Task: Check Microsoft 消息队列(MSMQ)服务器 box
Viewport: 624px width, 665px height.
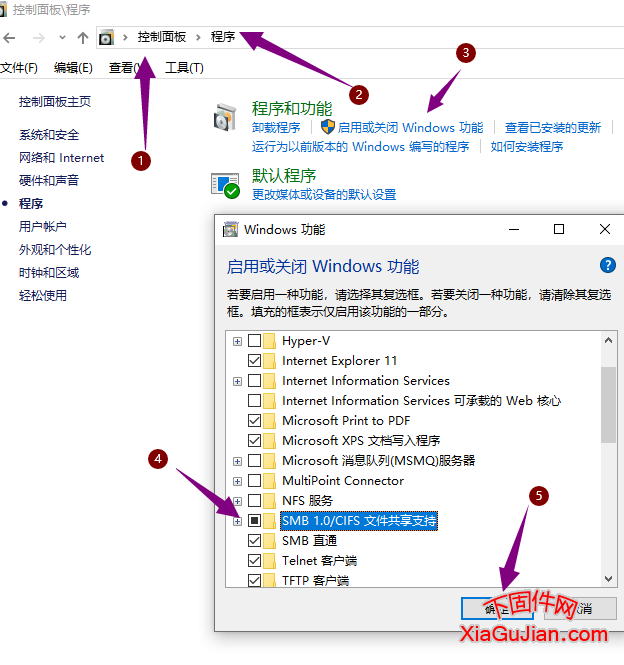Action: pyautogui.click(x=254, y=461)
